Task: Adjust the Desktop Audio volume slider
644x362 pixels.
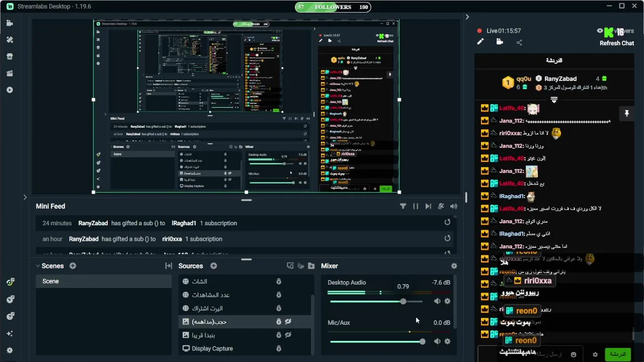Action: pos(376,301)
